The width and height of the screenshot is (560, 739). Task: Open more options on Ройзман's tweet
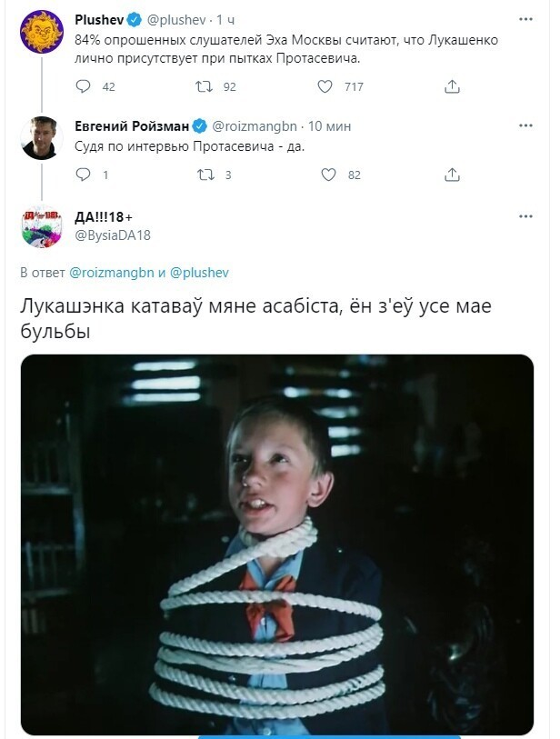coord(525,125)
